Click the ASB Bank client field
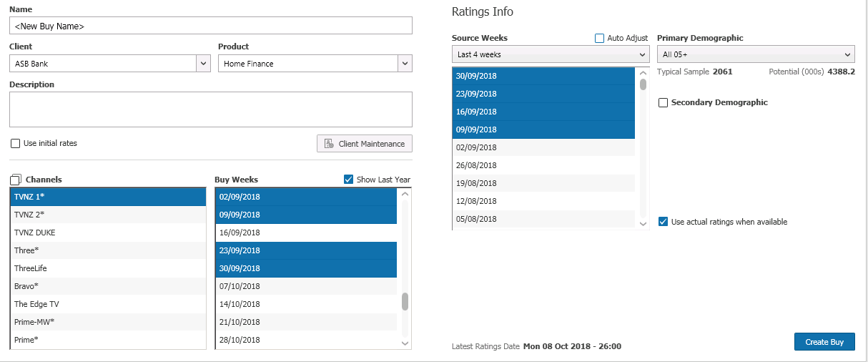868x362 pixels. point(102,64)
